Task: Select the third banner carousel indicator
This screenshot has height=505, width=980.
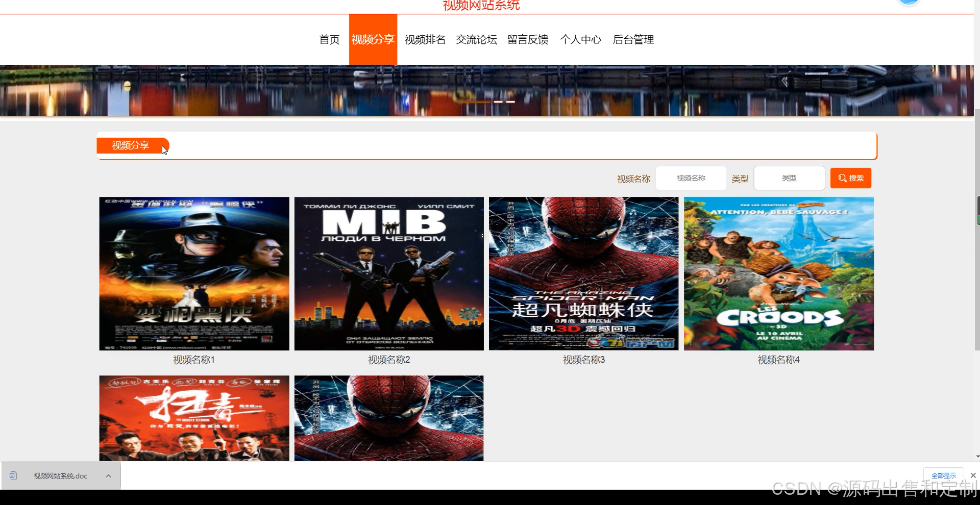Action: 510,102
